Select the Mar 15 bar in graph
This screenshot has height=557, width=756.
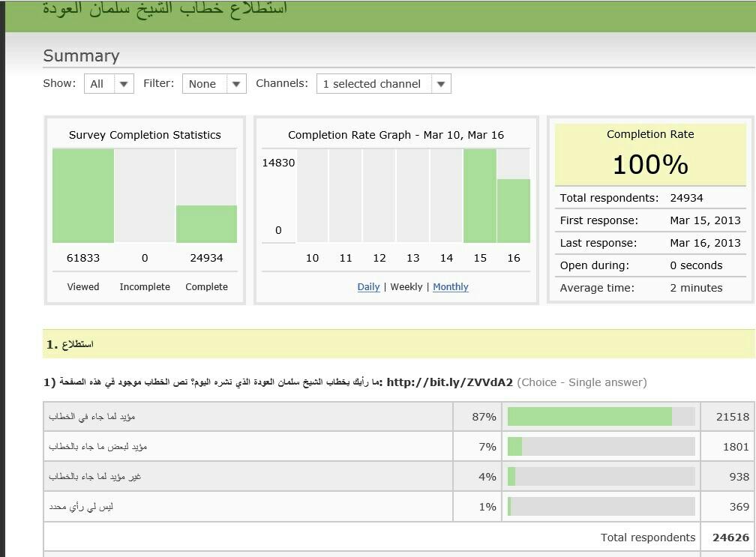[480, 196]
